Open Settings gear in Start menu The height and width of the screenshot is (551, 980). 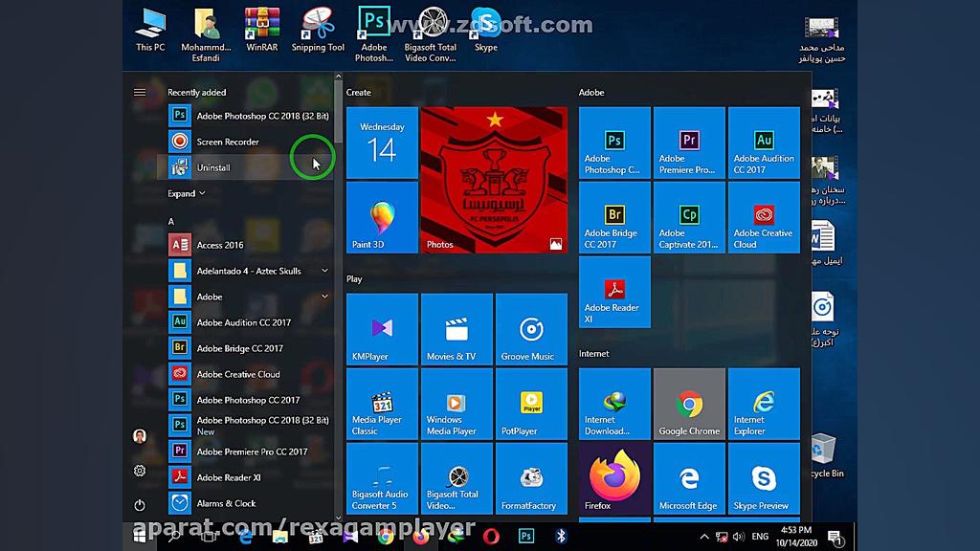click(x=140, y=471)
